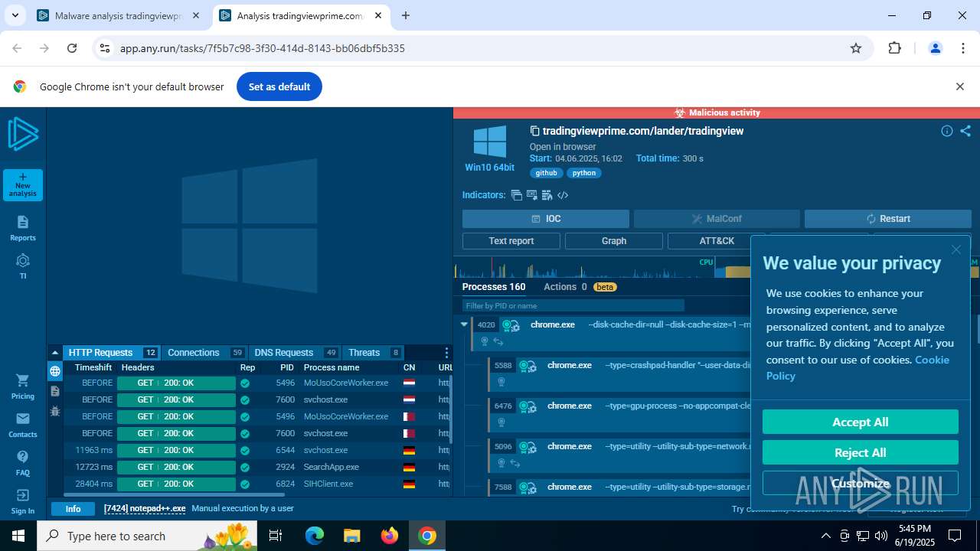Click the share task icon
Viewport: 980px width, 551px height.
(965, 131)
